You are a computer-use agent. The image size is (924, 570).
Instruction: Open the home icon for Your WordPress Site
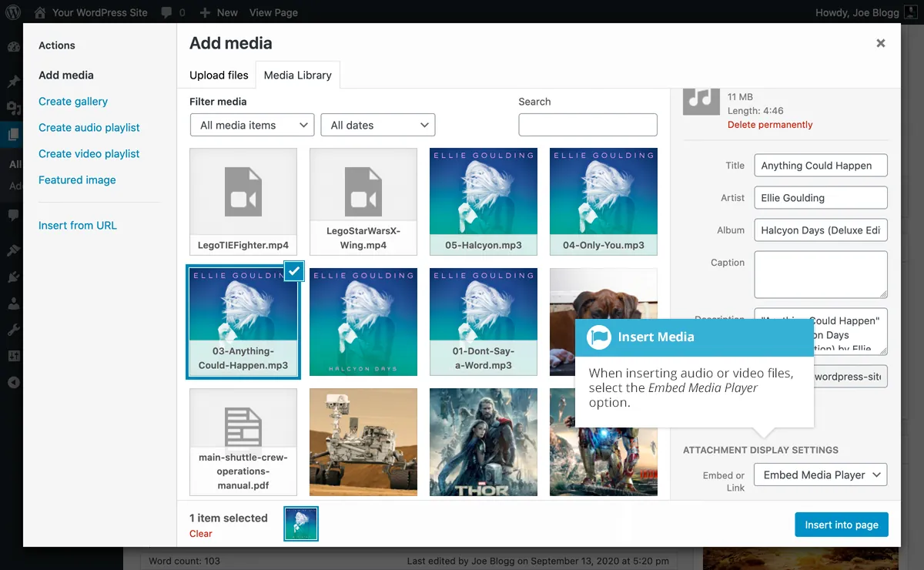pyautogui.click(x=40, y=12)
